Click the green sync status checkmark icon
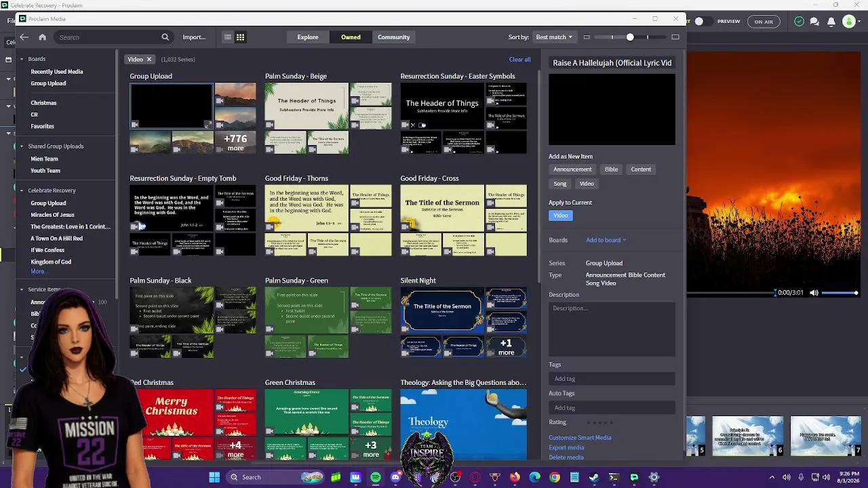This screenshot has height=488, width=868. 800,22
